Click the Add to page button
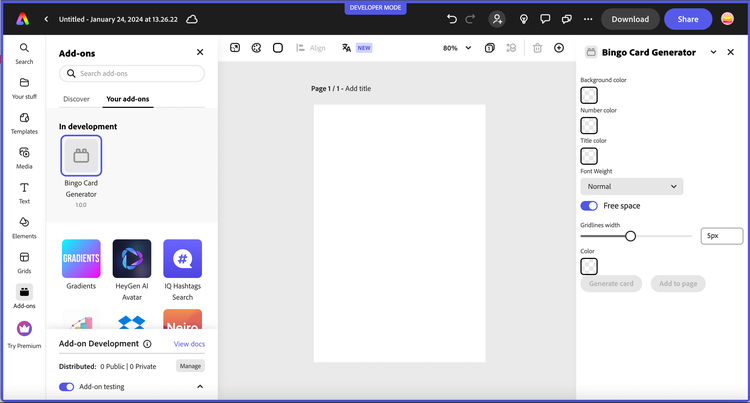Screen dimensions: 750x403 pos(678,283)
